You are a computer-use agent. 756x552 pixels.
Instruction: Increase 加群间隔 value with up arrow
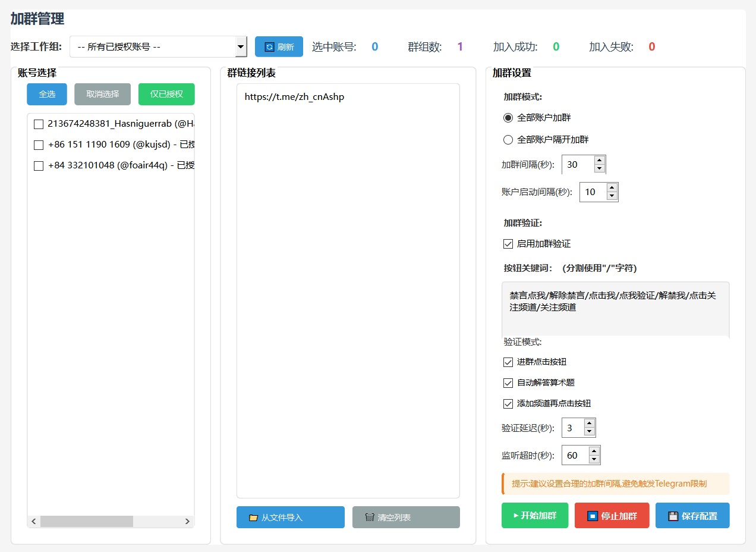(599, 160)
